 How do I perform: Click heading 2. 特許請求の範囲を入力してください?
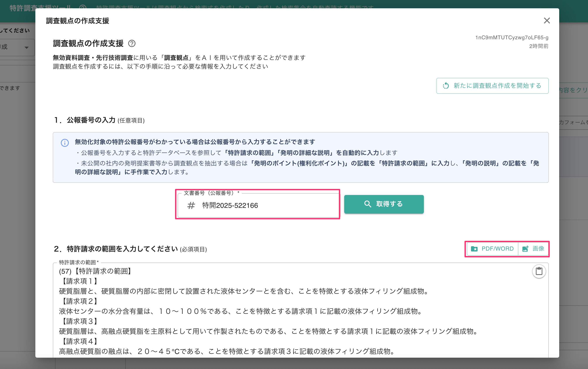(116, 249)
